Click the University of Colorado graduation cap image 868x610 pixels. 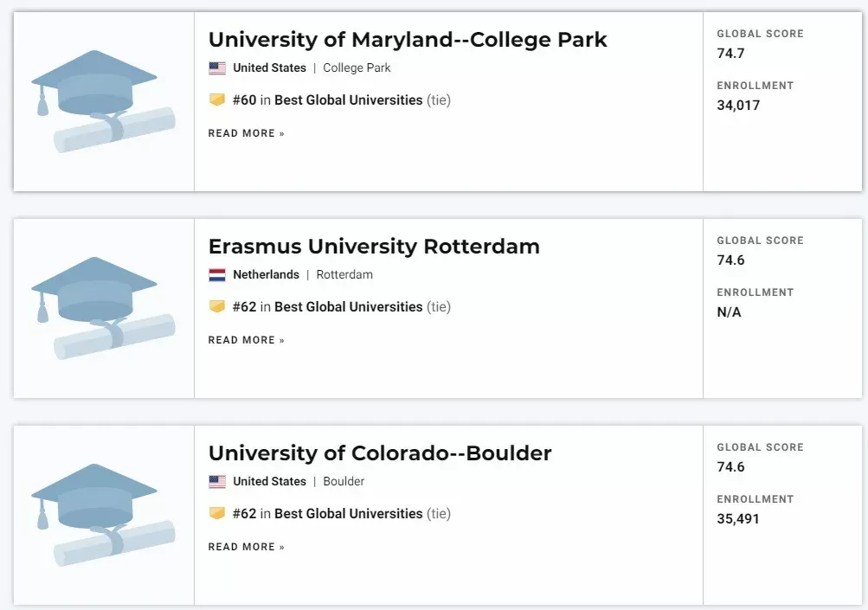click(x=104, y=515)
